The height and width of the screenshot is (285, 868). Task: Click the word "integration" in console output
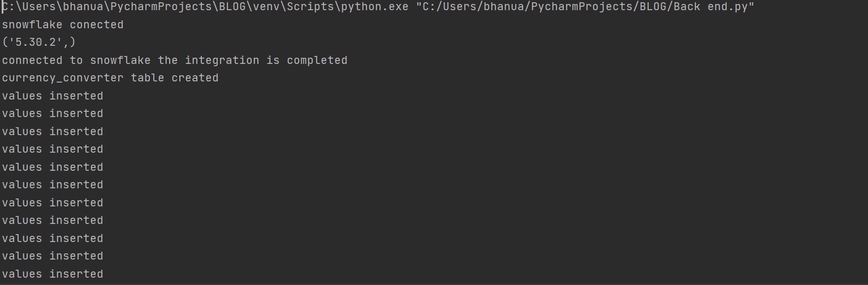pyautogui.click(x=222, y=61)
